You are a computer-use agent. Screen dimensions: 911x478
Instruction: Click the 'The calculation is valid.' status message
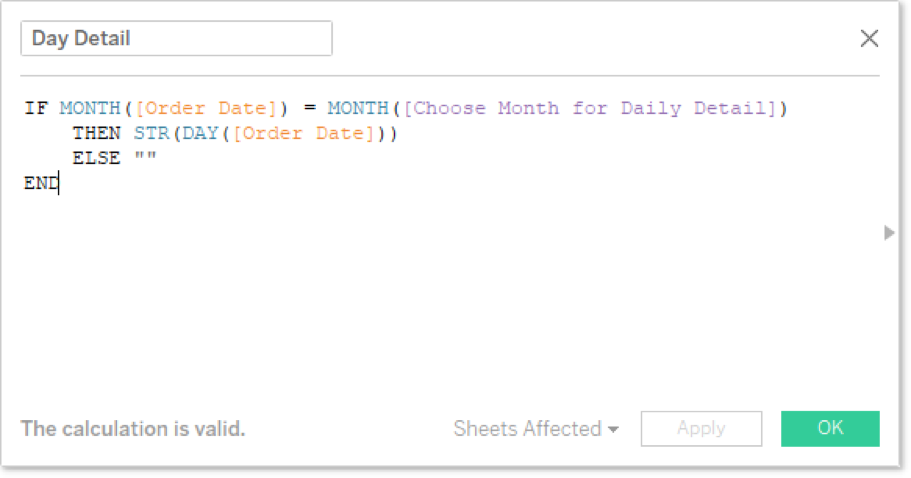coord(133,429)
